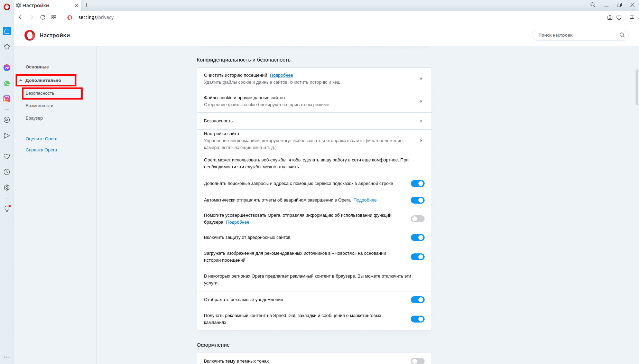Click the Оцените Opera link
Viewport: 639px width, 364px height.
(x=41, y=139)
